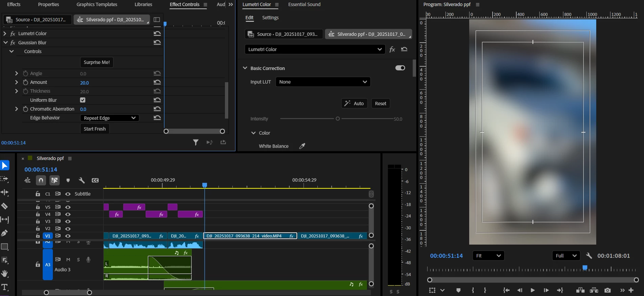644x296 pixels.
Task: Select the Hand tool
Action: pyautogui.click(x=4, y=274)
